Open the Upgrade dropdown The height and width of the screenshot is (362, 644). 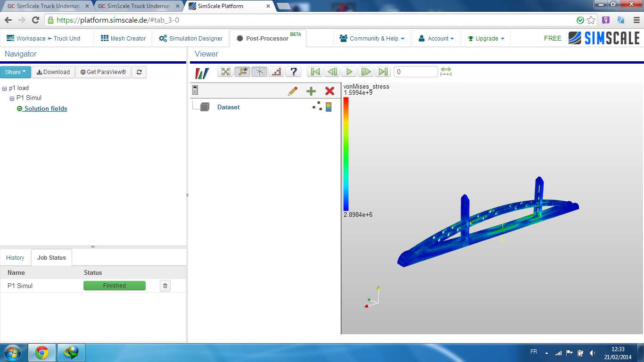pos(486,39)
